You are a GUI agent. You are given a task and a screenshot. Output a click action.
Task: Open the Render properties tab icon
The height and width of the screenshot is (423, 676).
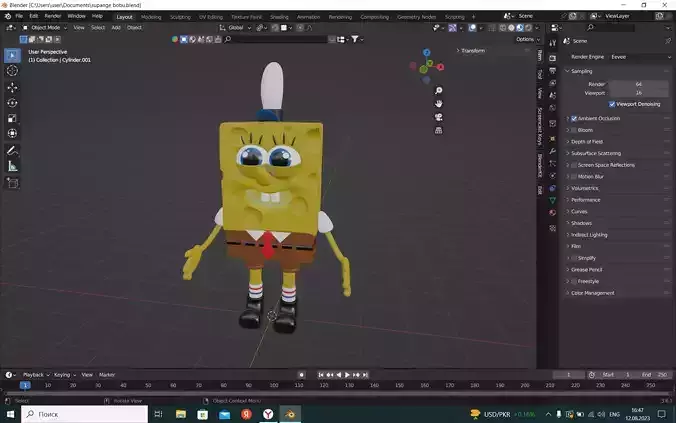point(553,58)
